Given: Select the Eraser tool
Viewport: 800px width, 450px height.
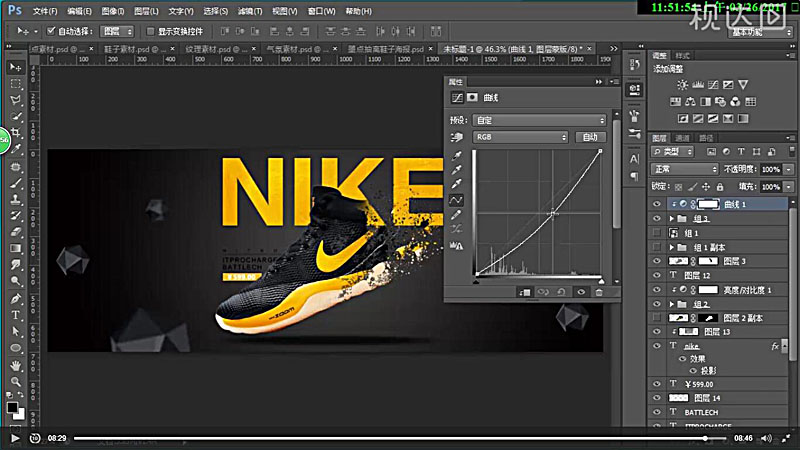Looking at the screenshot, I should pos(16,232).
